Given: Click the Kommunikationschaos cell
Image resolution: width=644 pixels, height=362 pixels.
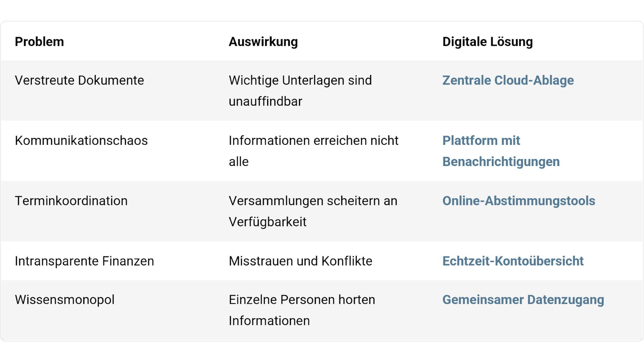Looking at the screenshot, I should (81, 141).
